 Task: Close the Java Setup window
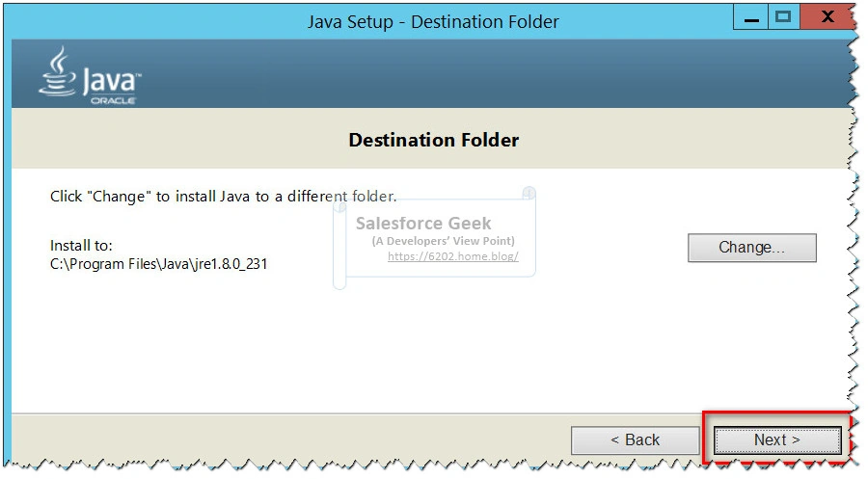[x=827, y=16]
